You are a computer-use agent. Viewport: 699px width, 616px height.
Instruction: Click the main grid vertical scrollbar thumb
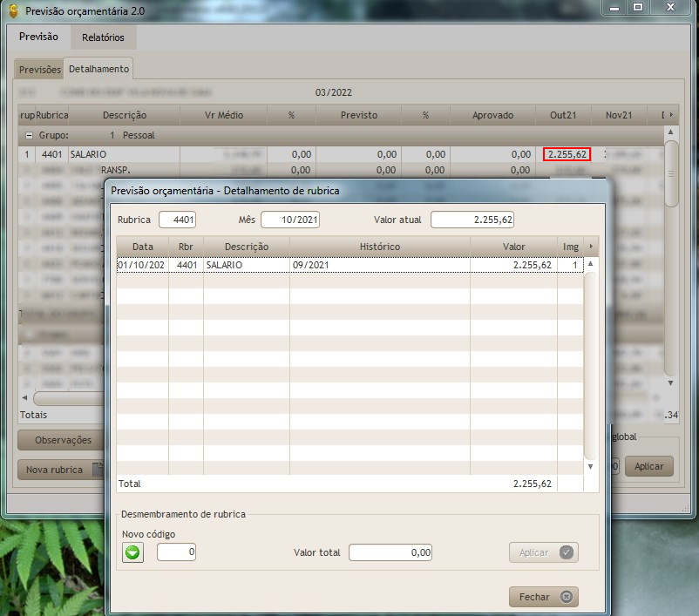(671, 174)
